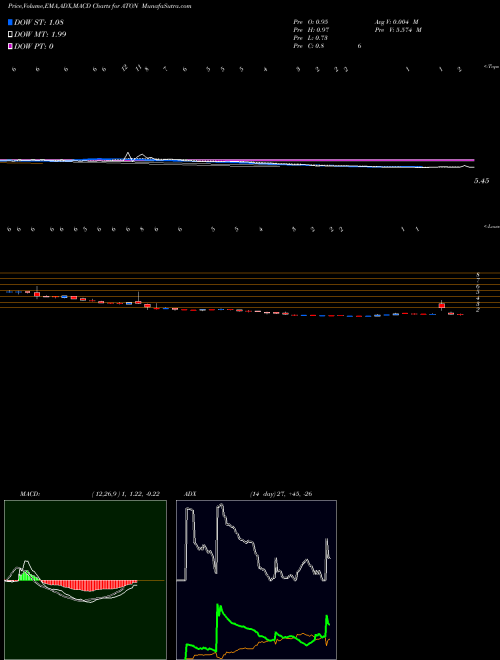Viewport: 500px width, 660px height.
Task: Select the 'DOW MT: 1.99' legend text
Action: point(40,34)
